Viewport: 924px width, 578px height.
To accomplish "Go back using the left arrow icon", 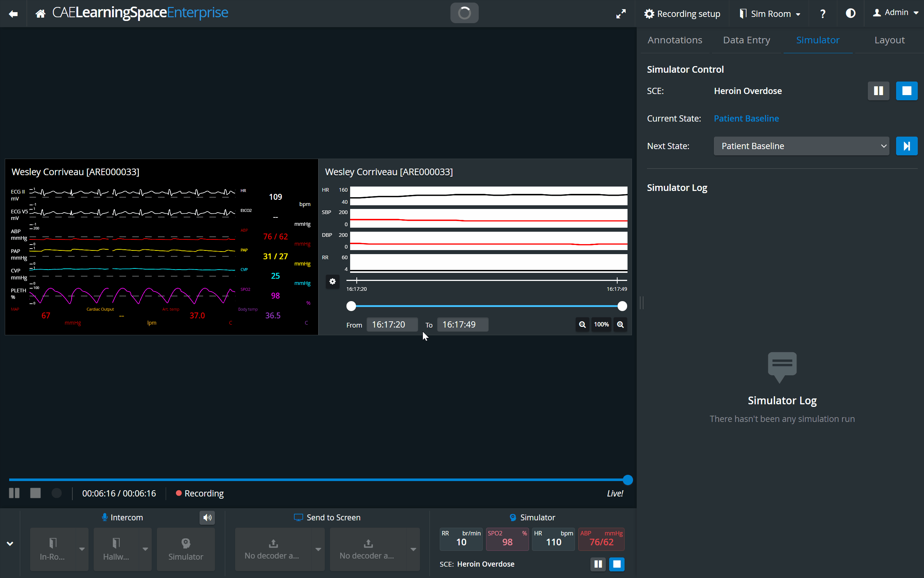I will pos(13,14).
